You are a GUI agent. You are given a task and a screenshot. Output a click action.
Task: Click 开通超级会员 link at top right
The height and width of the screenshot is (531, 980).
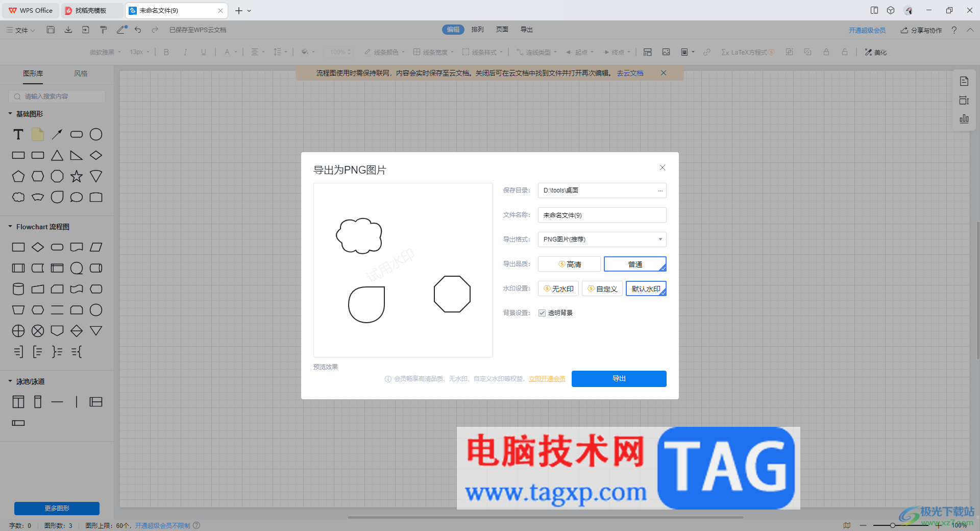(867, 30)
